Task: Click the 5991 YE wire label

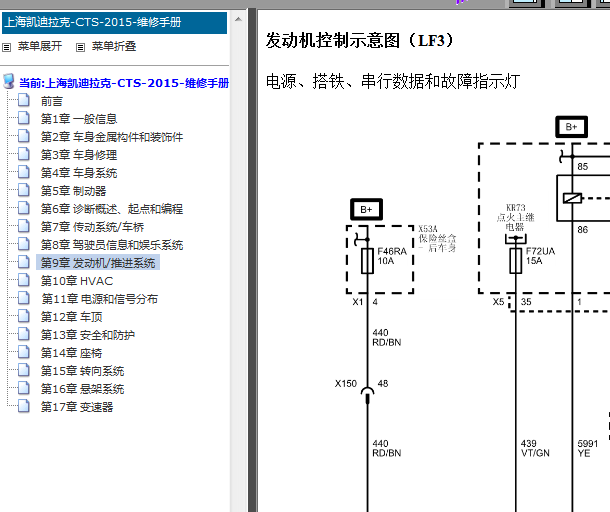Action: (587, 448)
